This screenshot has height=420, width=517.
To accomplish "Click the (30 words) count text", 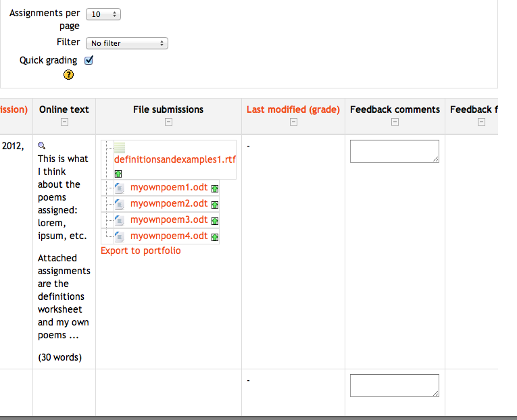I will coord(59,357).
